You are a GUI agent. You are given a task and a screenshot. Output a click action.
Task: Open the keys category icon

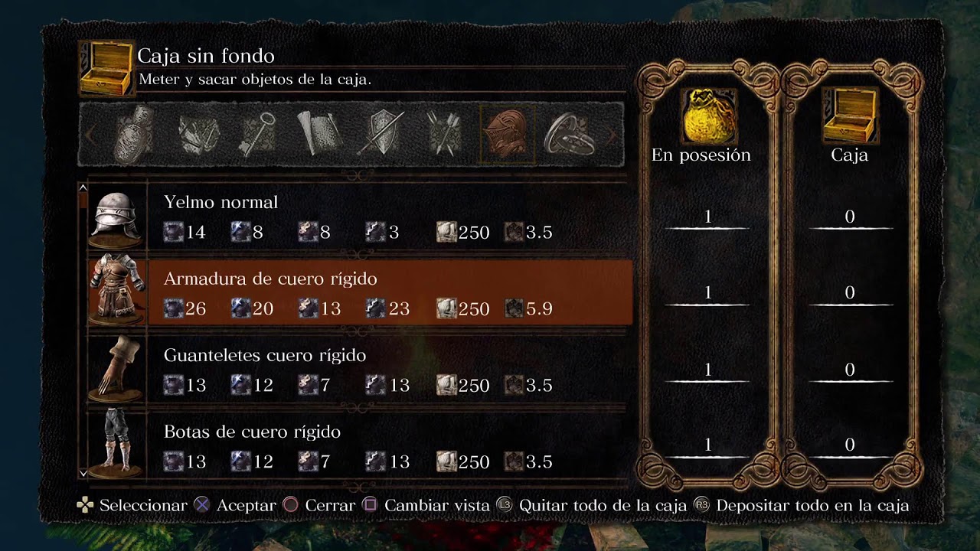[x=258, y=134]
